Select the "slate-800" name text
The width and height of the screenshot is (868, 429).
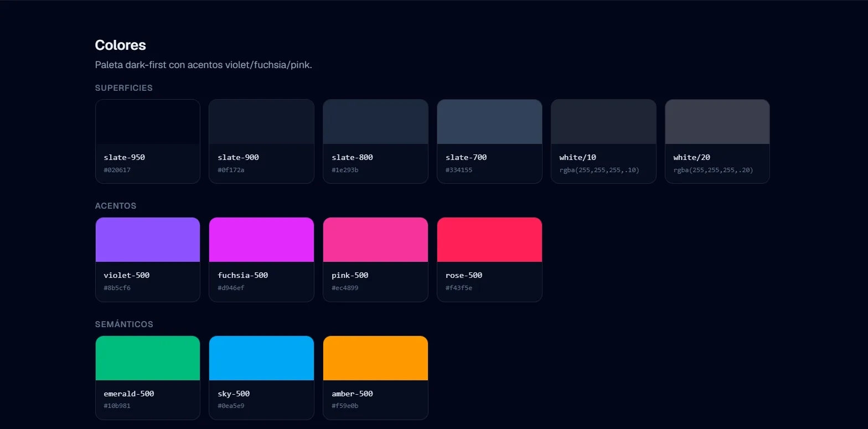click(x=353, y=157)
